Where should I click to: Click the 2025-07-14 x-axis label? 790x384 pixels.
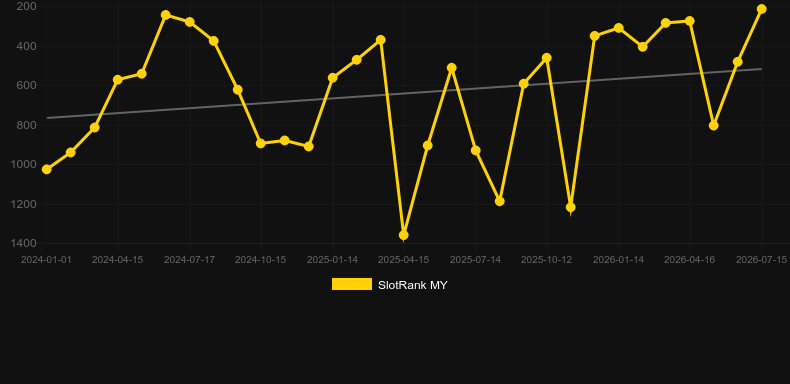click(x=476, y=260)
